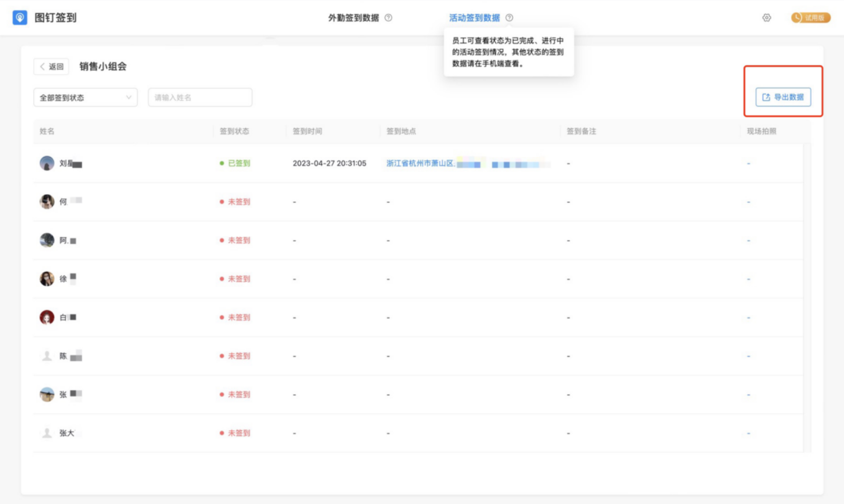The image size is (844, 504).
Task: Select the avatar for employee 白
Action: click(47, 317)
